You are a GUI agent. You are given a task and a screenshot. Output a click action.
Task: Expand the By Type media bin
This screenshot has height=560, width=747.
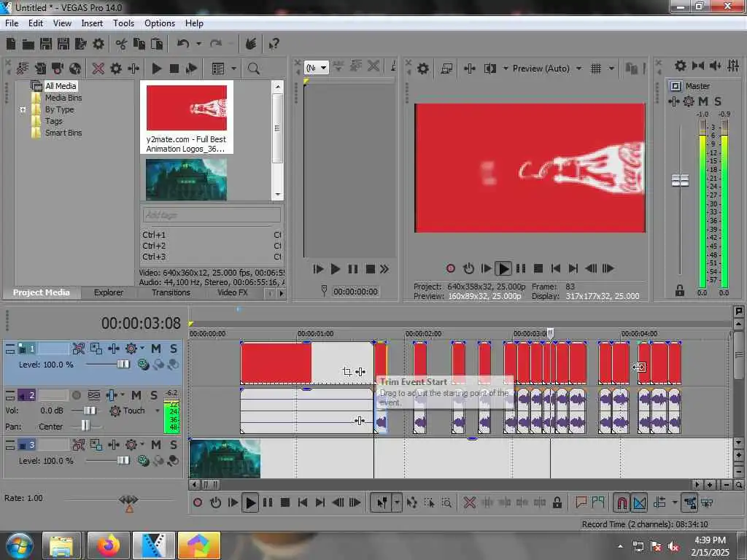[23, 109]
